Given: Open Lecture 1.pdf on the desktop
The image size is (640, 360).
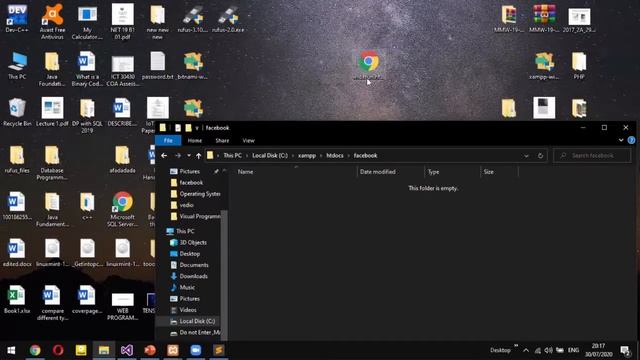Looking at the screenshot, I should 52,112.
